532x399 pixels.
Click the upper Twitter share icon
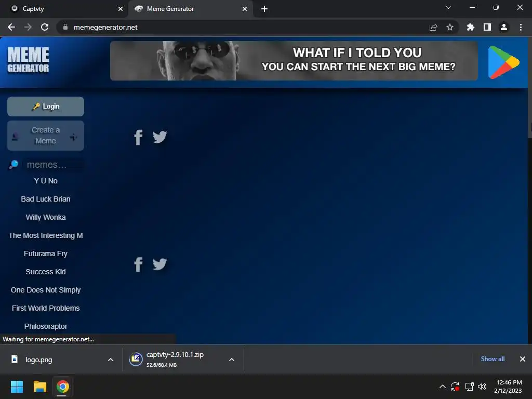coord(159,137)
